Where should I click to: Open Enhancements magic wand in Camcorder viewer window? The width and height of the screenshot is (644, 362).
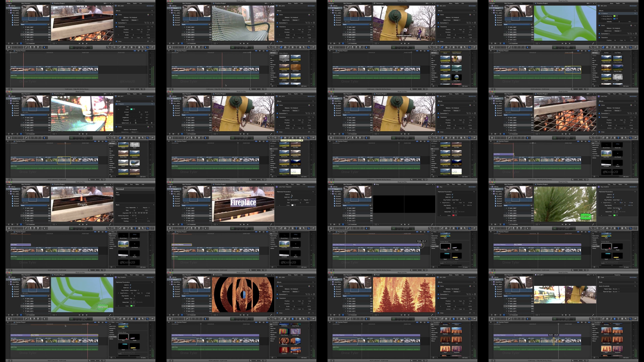430,47
